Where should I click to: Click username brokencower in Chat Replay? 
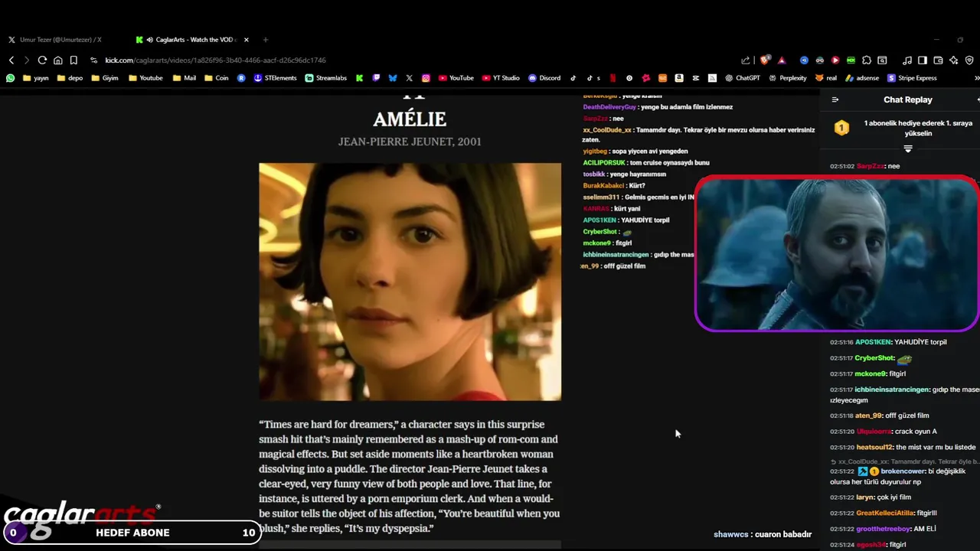point(903,471)
